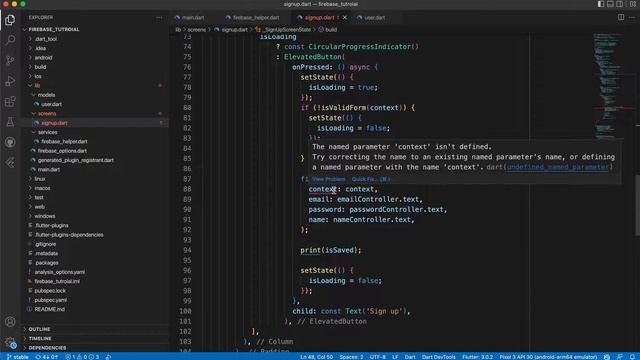640x360 pixels.
Task: Close the signup.dart tab
Action: [x=345, y=18]
